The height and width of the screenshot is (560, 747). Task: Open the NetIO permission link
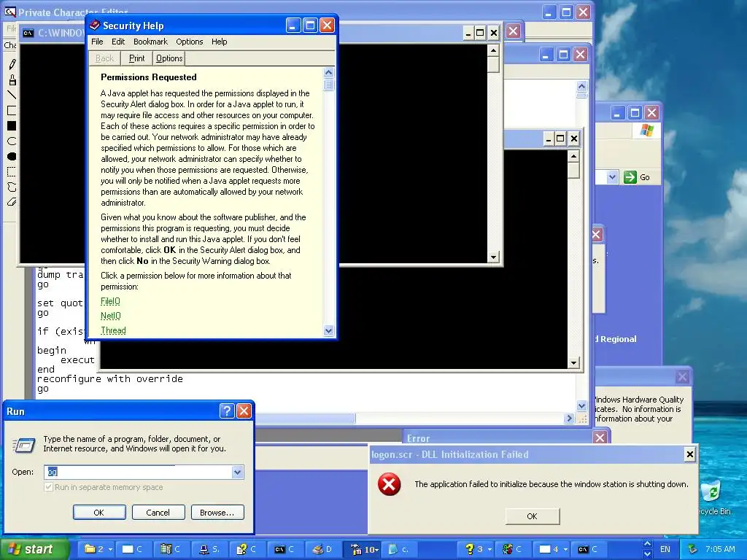[111, 316]
